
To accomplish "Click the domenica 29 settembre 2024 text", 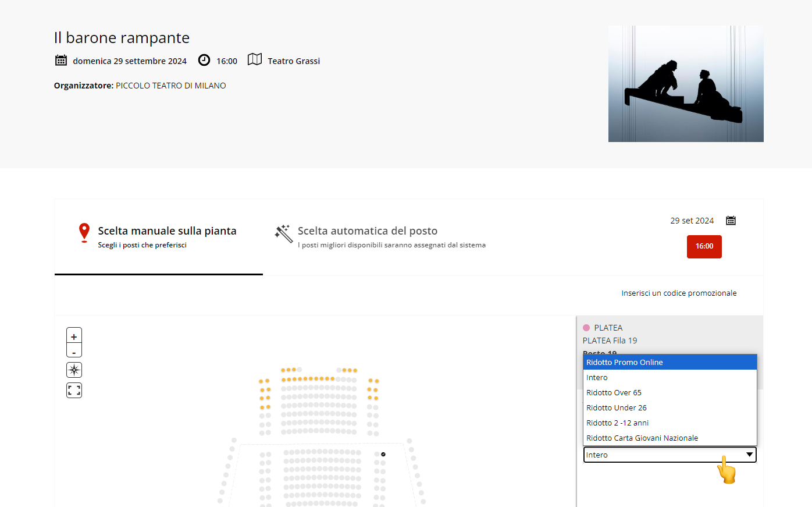I will point(130,61).
